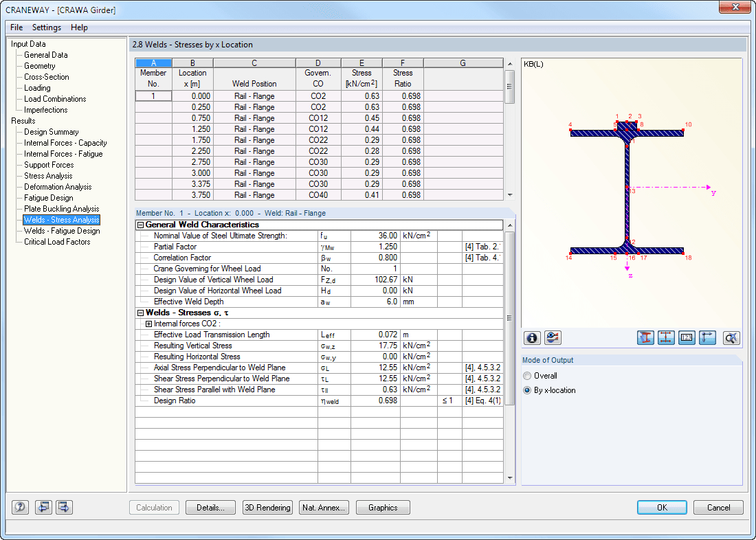Collapse General Weld Characteristics section
756x540 pixels.
coord(140,225)
